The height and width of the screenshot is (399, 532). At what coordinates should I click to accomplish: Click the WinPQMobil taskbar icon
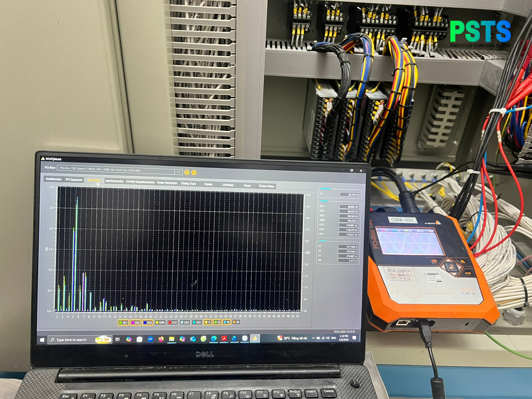255,338
